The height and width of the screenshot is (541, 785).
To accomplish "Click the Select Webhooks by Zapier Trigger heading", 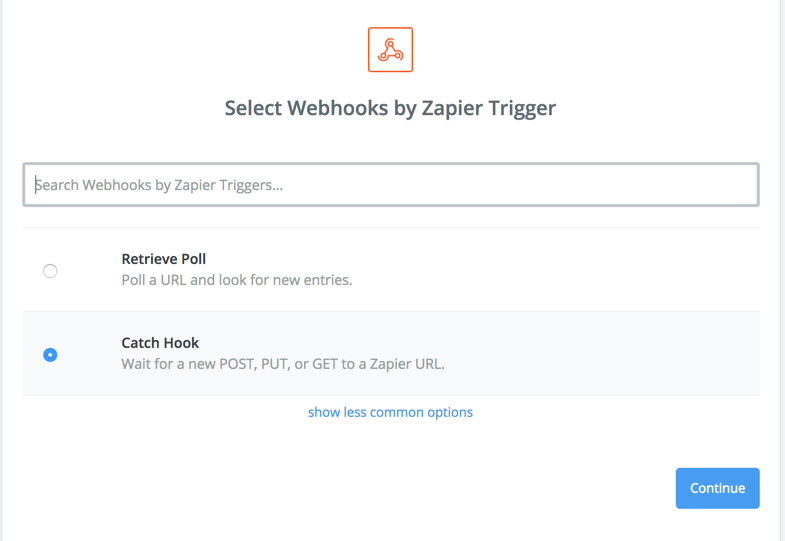I will pyautogui.click(x=390, y=108).
